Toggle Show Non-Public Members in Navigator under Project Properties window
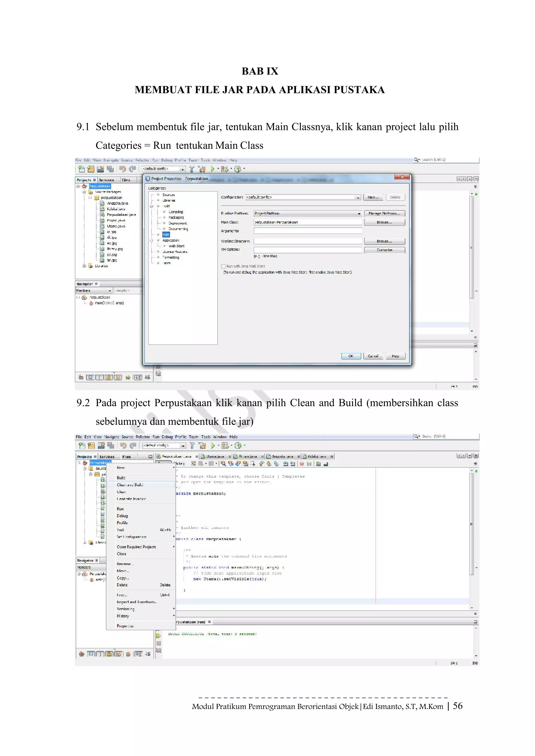535x756 pixels. click(109, 377)
